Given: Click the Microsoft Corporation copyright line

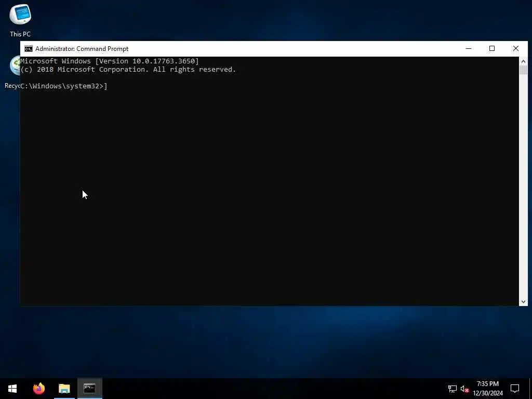Looking at the screenshot, I should point(128,70).
